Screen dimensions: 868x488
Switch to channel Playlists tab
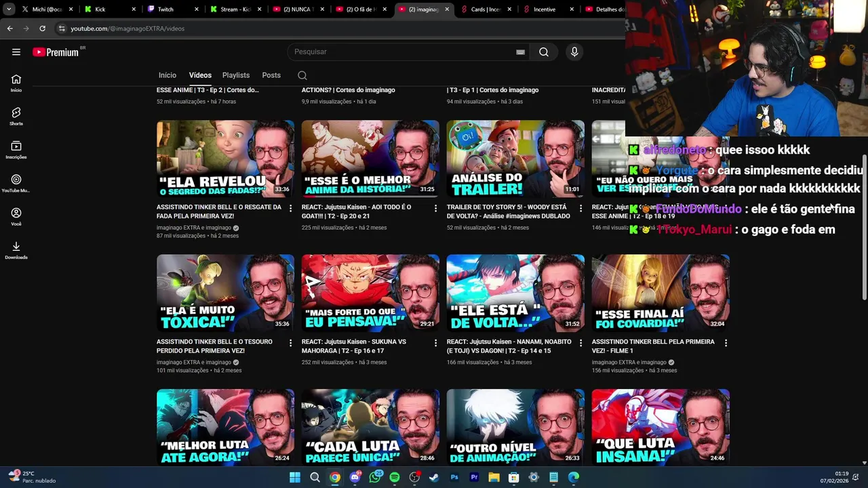pos(236,75)
